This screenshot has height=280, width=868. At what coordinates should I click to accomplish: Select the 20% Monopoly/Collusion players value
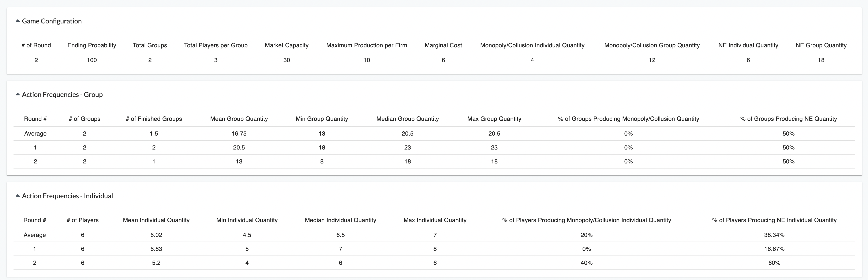[587, 235]
